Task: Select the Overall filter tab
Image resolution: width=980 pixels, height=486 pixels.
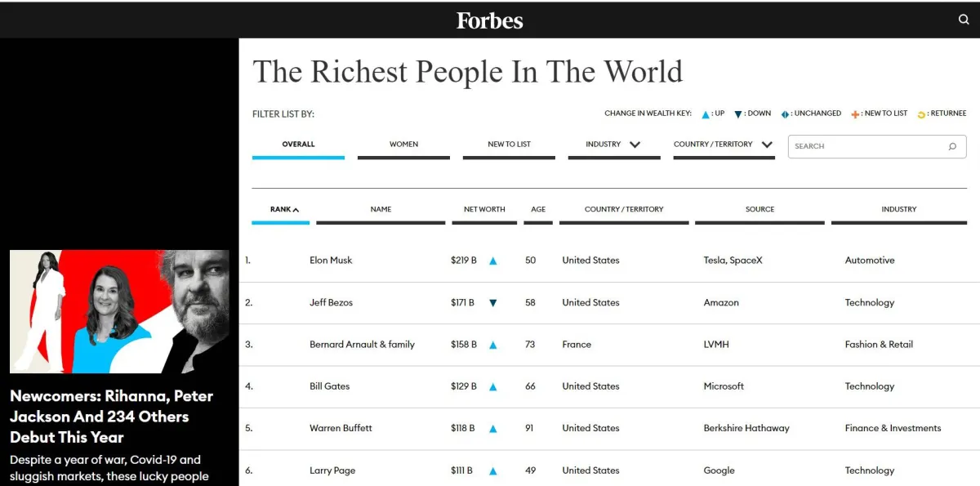Action: pos(298,145)
